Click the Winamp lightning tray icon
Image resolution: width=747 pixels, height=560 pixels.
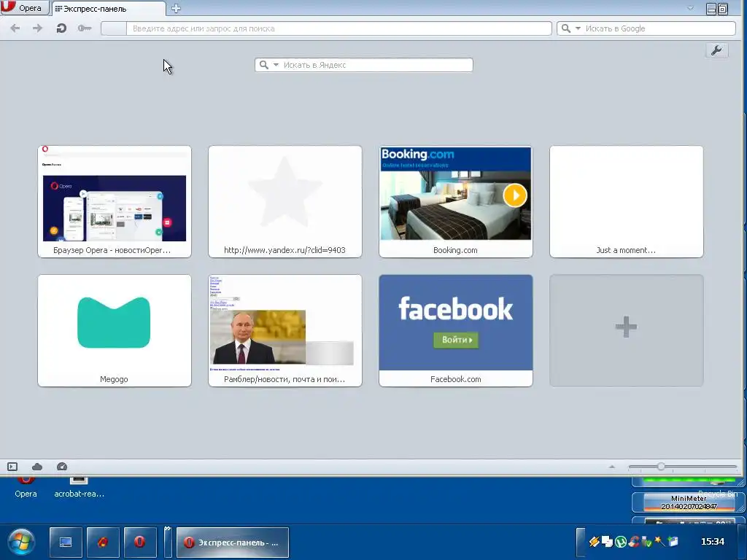point(594,542)
